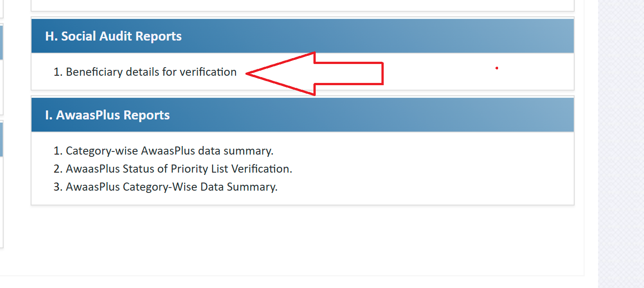Click number 2 before AwaasPlus Status
Viewport: 644px width, 288px height.
(57, 169)
